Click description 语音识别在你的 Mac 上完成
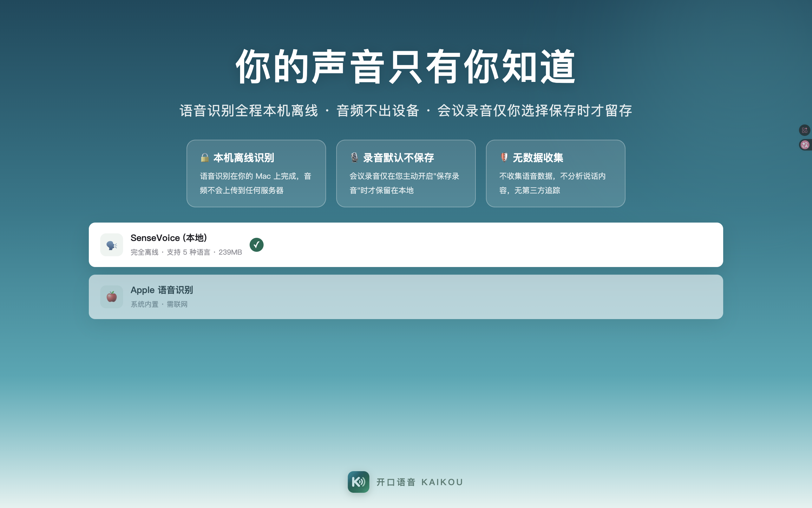The width and height of the screenshot is (812, 508). point(256,183)
